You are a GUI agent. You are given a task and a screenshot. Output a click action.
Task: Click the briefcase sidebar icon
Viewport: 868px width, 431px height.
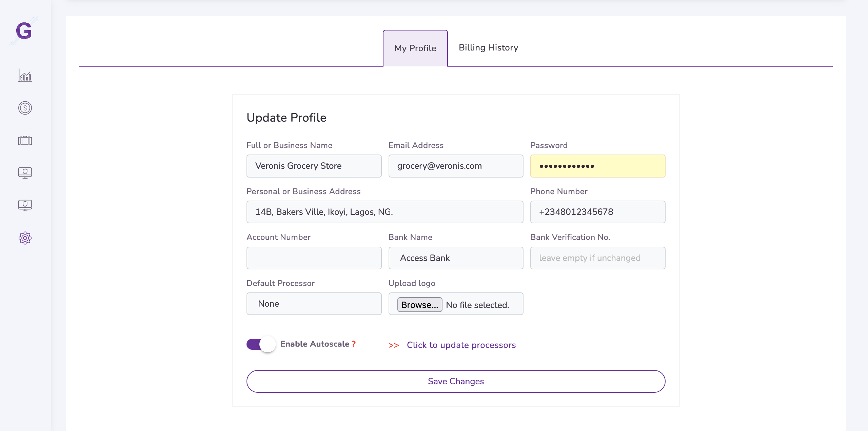pyautogui.click(x=25, y=140)
